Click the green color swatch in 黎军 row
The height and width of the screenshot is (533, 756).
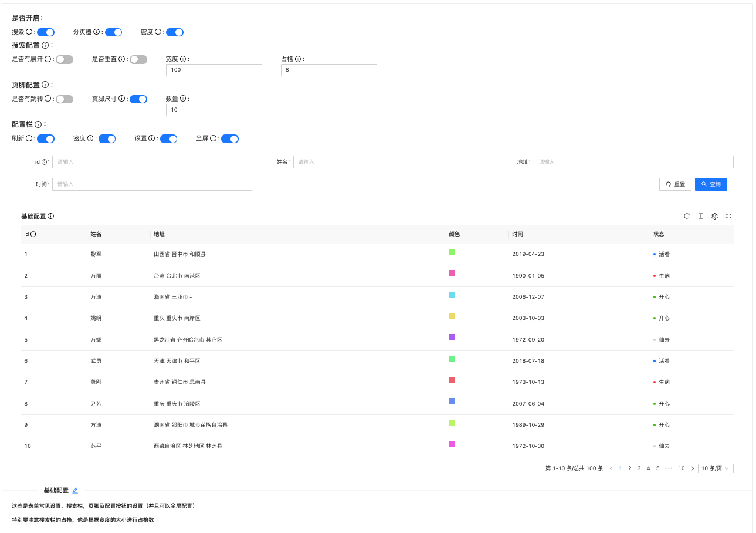pos(452,252)
